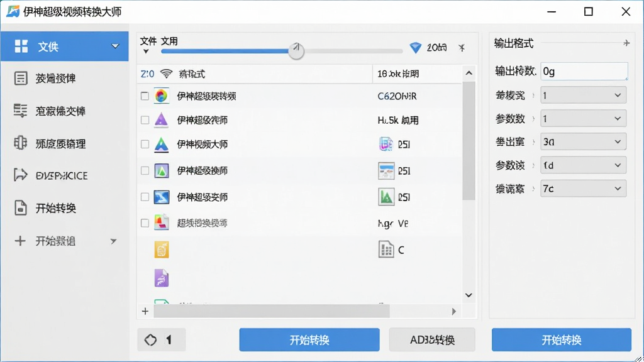The height and width of the screenshot is (362, 644).
Task: Tick checkbox for row with green triangle square icon
Action: click(145, 170)
